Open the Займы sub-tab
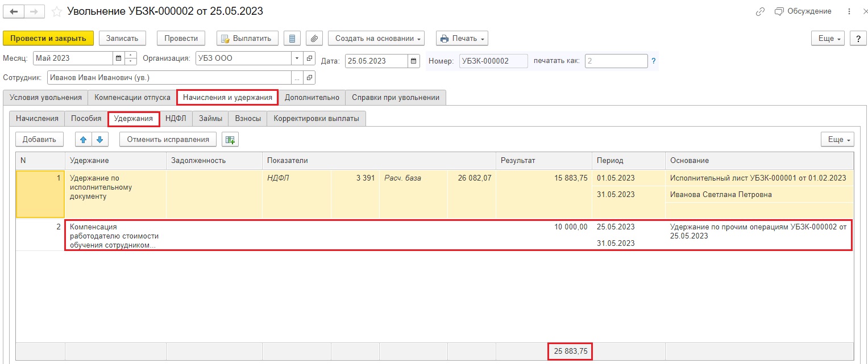 [211, 118]
